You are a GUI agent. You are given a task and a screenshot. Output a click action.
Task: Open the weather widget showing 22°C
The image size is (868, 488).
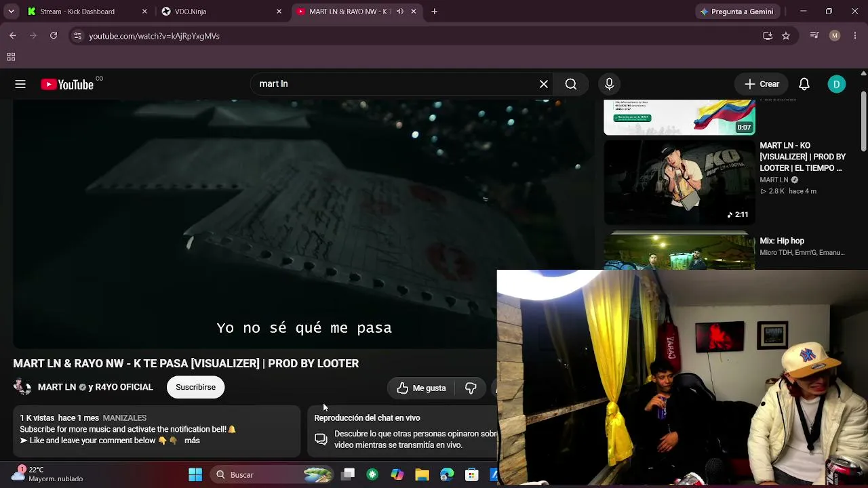click(47, 474)
